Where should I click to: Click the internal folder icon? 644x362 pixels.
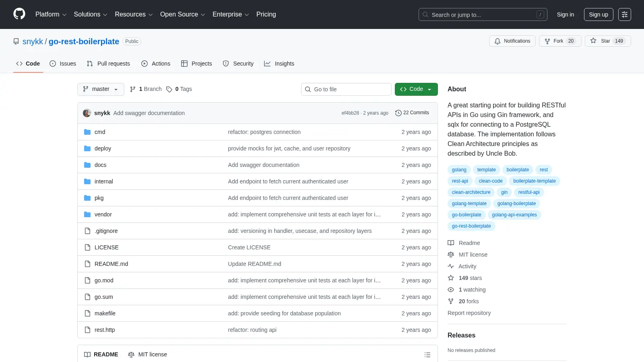87,181
